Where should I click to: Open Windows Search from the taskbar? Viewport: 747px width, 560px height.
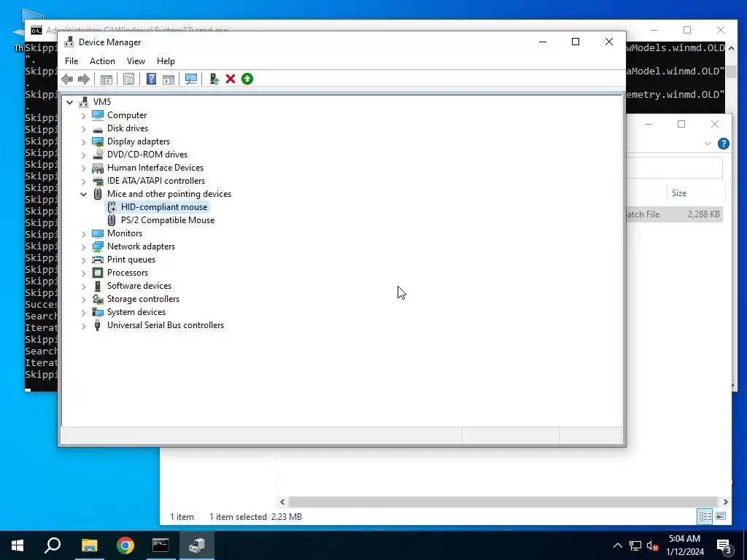coord(53,545)
